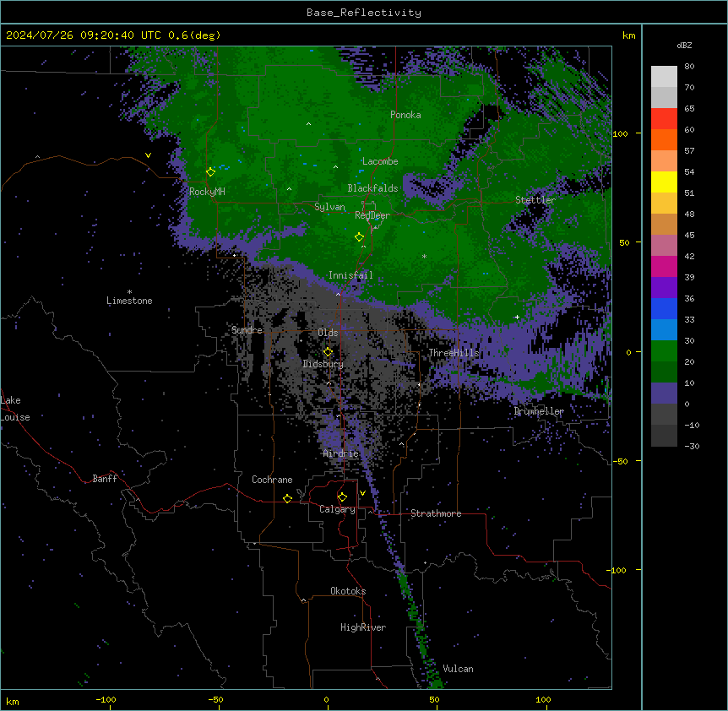
Task: Select the purple 36-39 dBZ swatch
Action: (x=664, y=287)
